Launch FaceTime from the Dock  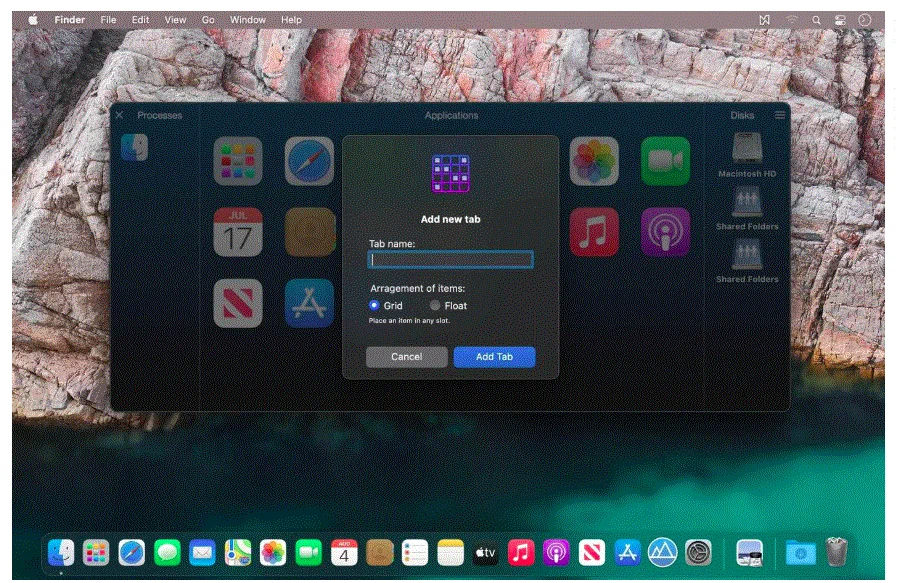coord(308,553)
